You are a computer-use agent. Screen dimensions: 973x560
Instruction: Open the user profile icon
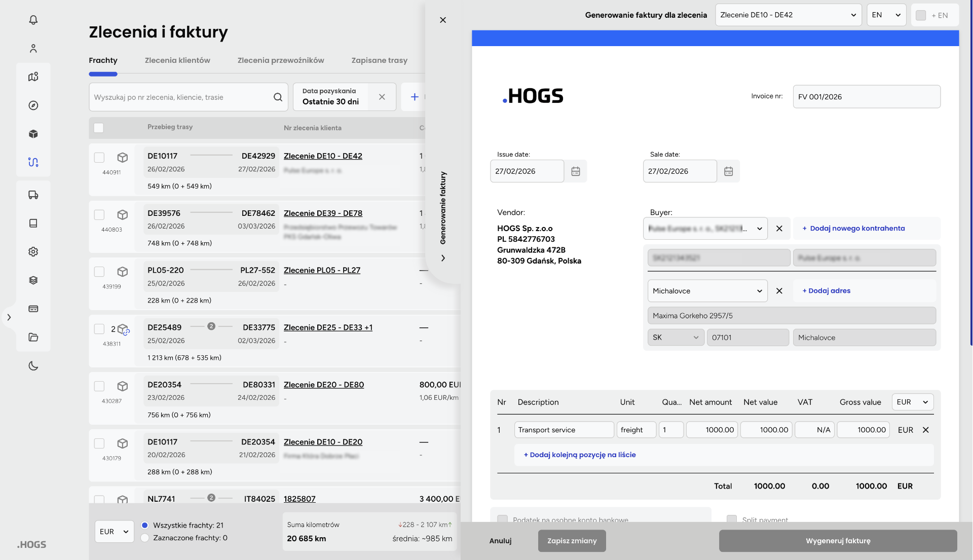tap(33, 49)
